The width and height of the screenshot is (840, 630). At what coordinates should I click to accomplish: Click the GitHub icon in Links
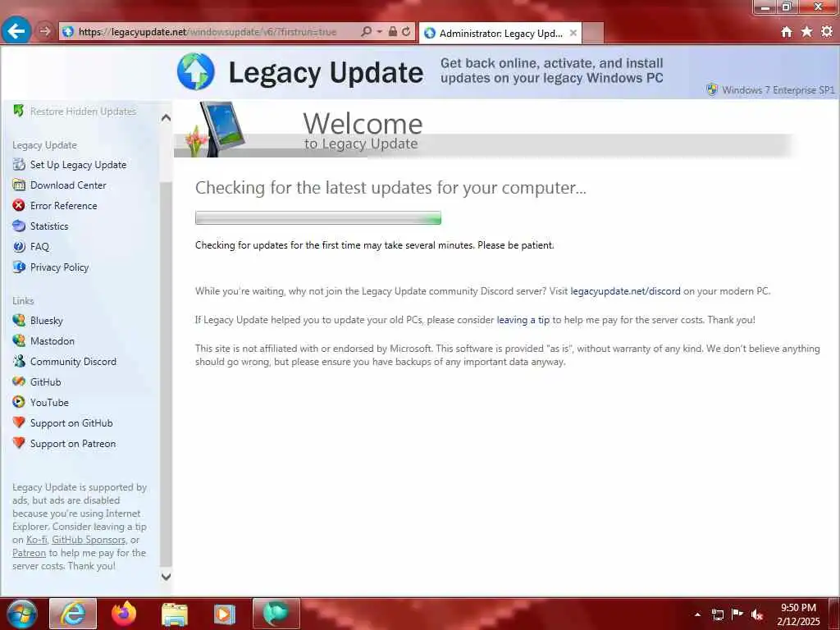click(x=19, y=381)
